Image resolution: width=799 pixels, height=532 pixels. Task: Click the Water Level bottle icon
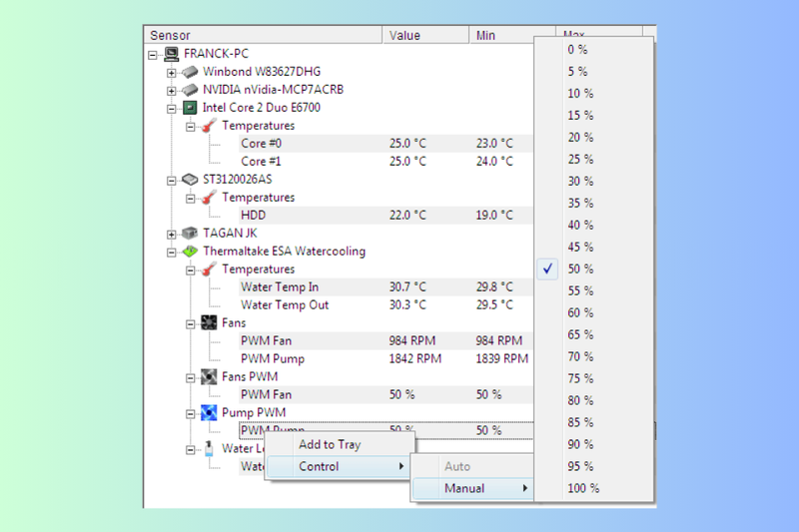coord(209,448)
